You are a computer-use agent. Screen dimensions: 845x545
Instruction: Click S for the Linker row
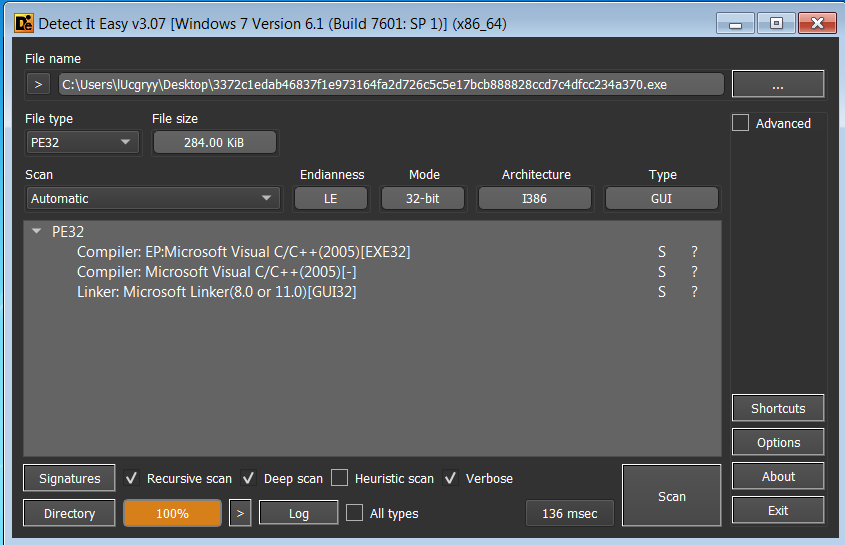662,292
